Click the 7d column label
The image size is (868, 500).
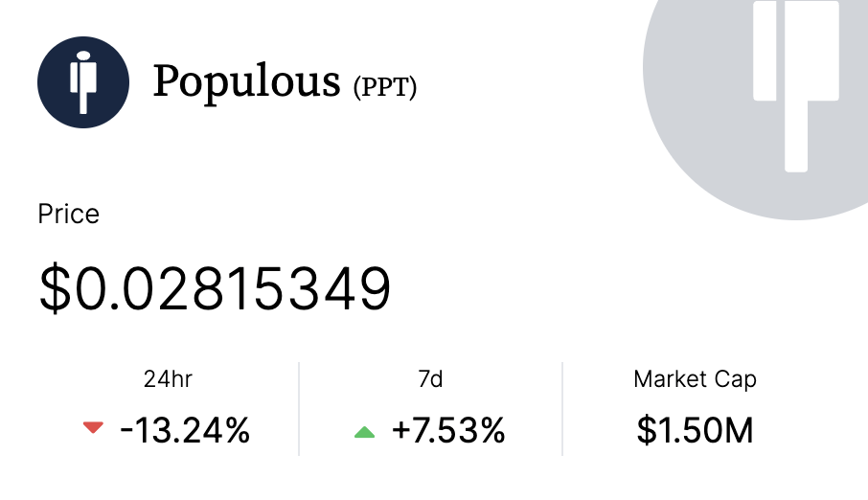click(430, 379)
